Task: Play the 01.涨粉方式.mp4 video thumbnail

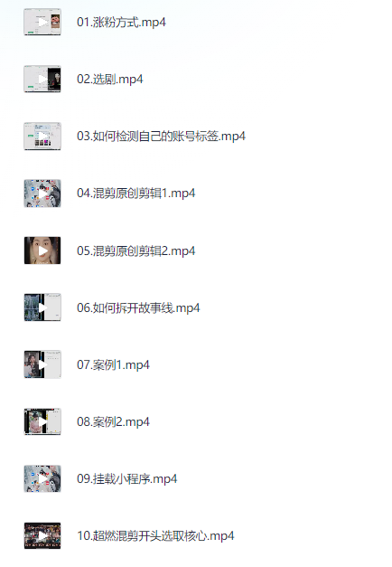Action: pyautogui.click(x=42, y=22)
